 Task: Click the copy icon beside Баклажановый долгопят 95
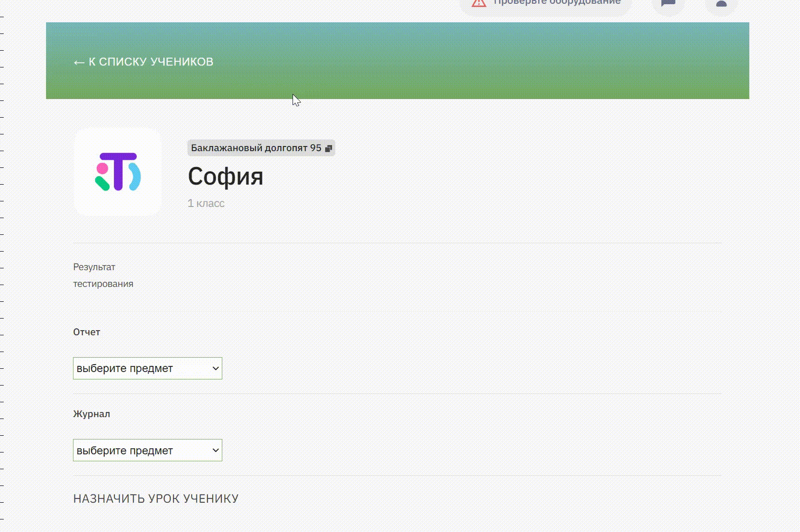[x=328, y=148]
